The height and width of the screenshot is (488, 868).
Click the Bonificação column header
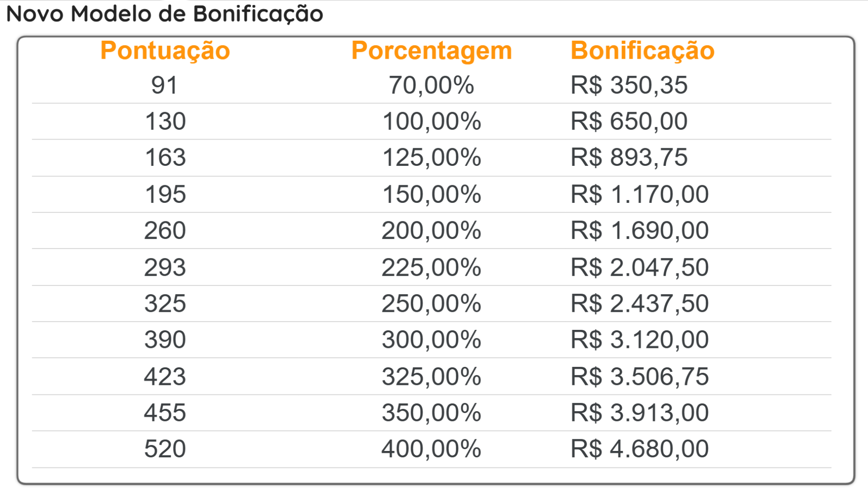pyautogui.click(x=642, y=50)
